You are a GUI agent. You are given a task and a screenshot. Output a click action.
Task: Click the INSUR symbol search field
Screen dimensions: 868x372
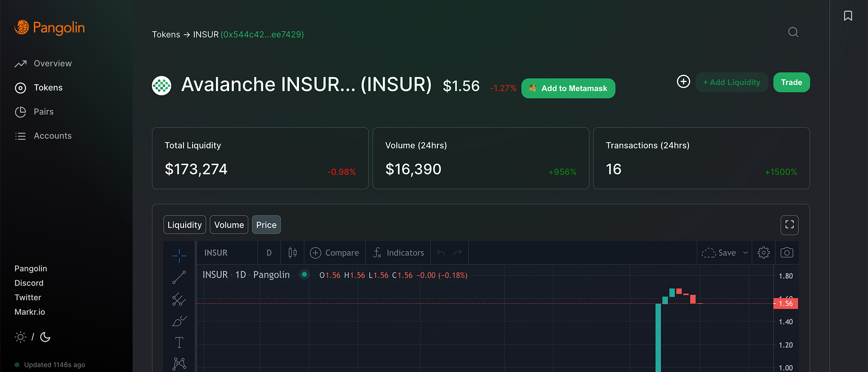pyautogui.click(x=226, y=253)
